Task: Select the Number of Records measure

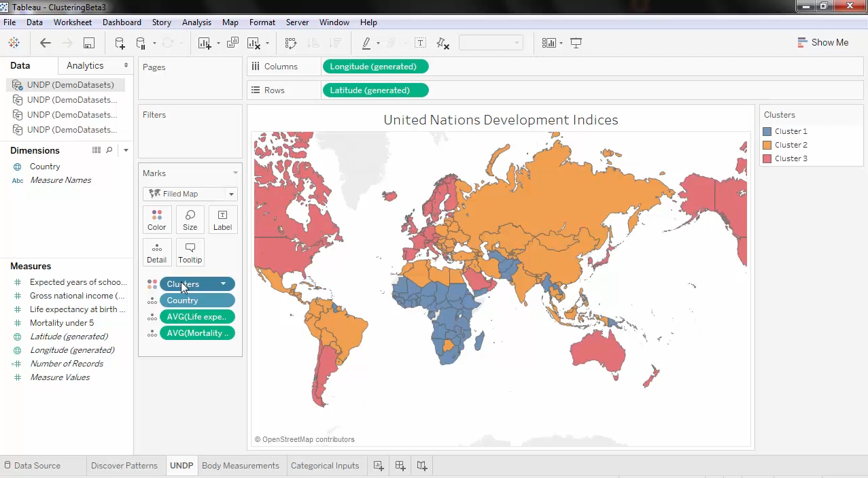Action: [67, 364]
